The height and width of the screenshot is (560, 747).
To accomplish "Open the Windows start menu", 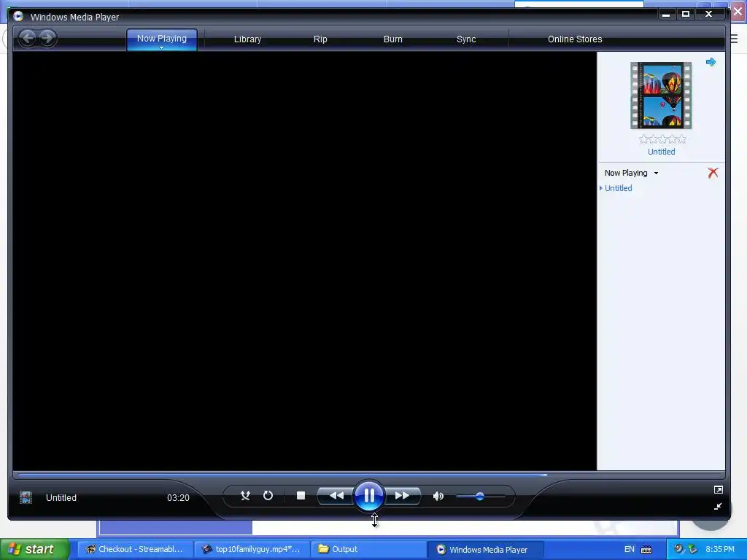I will (35, 549).
